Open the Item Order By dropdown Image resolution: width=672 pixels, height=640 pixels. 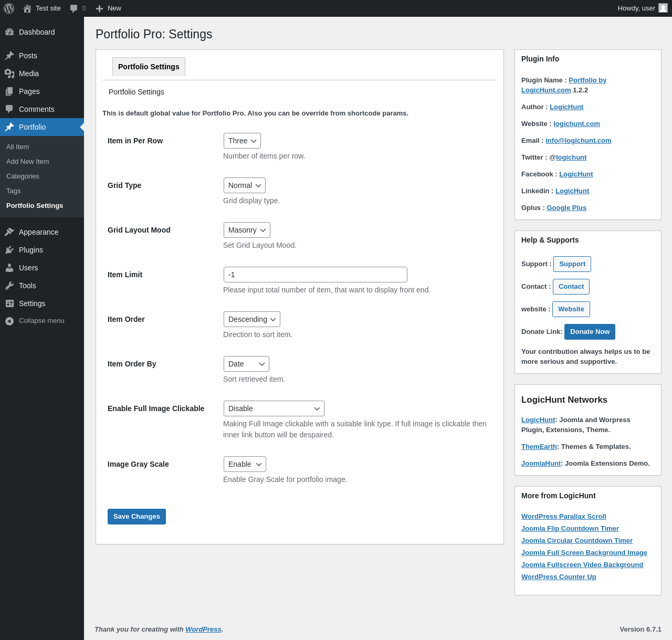[x=246, y=364]
